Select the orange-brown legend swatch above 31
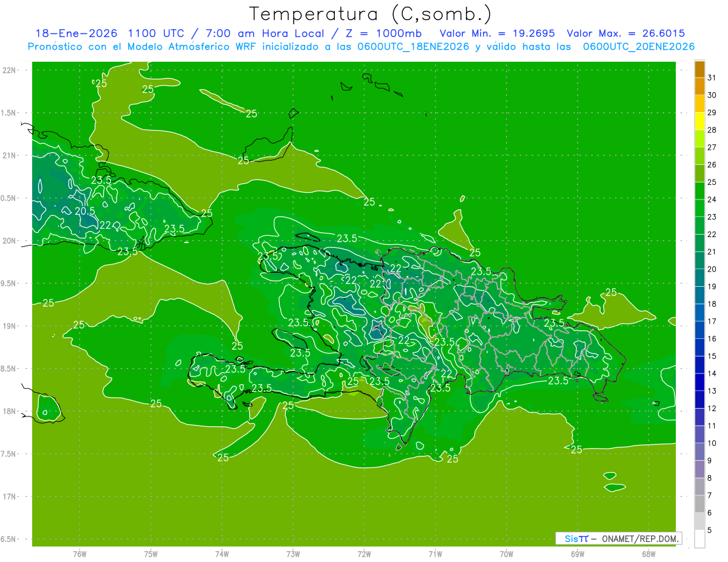The width and height of the screenshot is (728, 562). tap(699, 69)
